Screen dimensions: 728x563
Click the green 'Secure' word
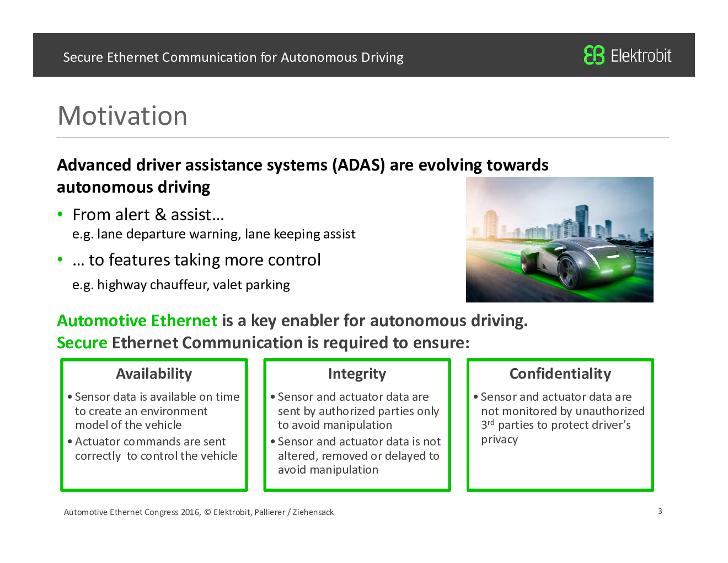click(82, 343)
